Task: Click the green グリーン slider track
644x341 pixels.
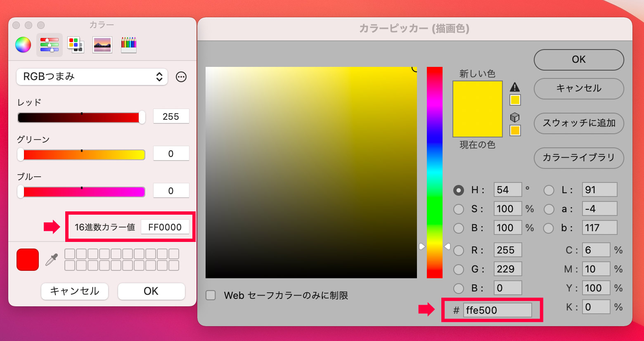Action: click(83, 155)
